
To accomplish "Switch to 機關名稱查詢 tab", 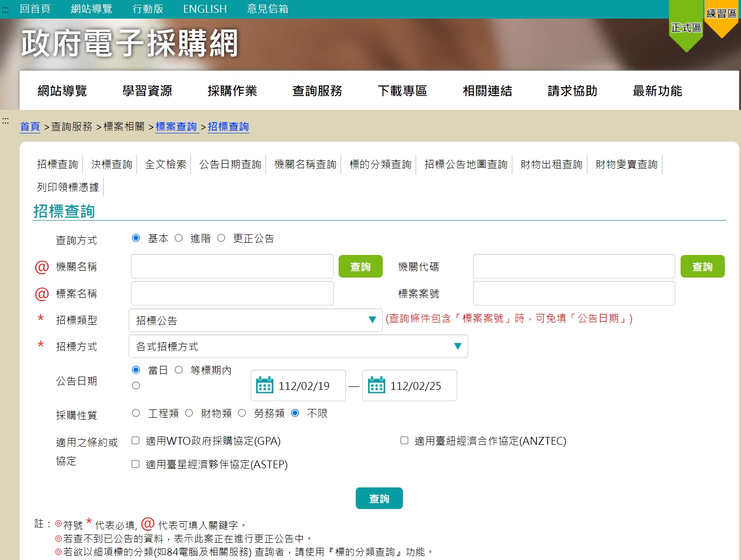I will click(x=305, y=164).
